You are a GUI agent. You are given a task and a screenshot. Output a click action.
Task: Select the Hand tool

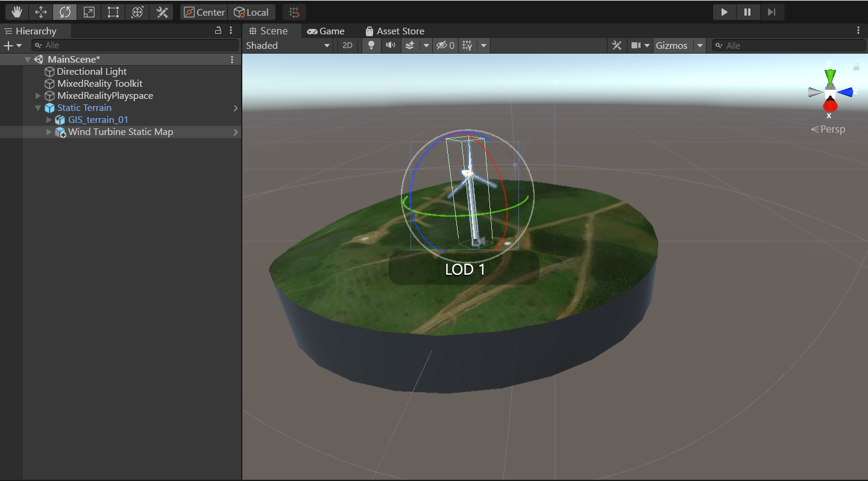(x=17, y=12)
